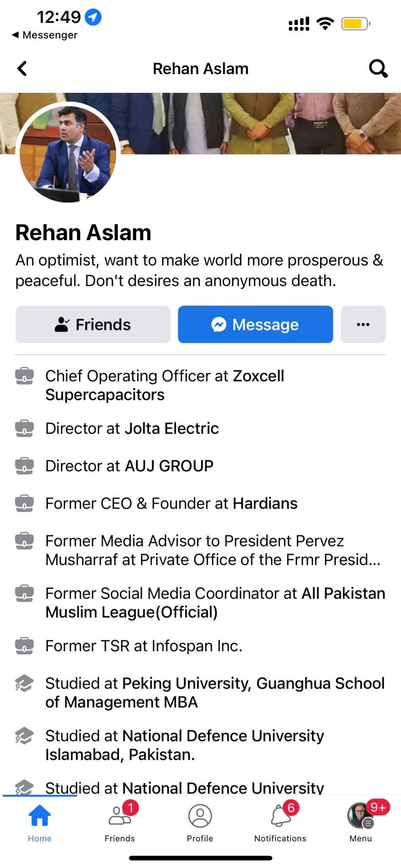Viewport: 401px width, 868px height.
Task: Open Menu avatar in bottom bar
Action: tap(361, 823)
